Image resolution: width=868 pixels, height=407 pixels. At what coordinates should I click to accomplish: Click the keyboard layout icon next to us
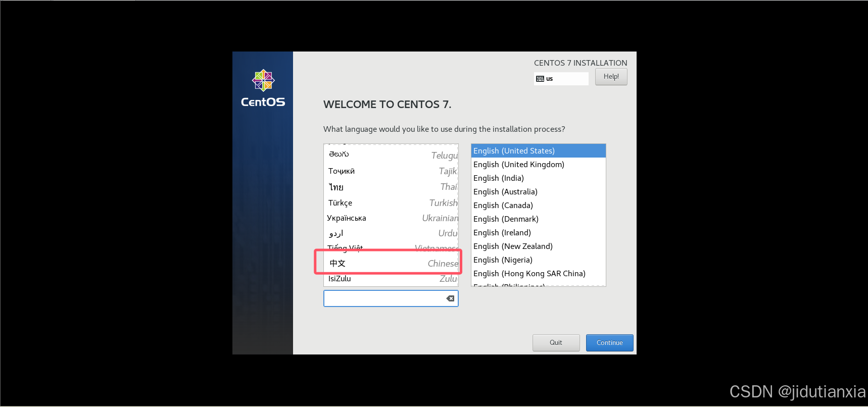tap(540, 79)
